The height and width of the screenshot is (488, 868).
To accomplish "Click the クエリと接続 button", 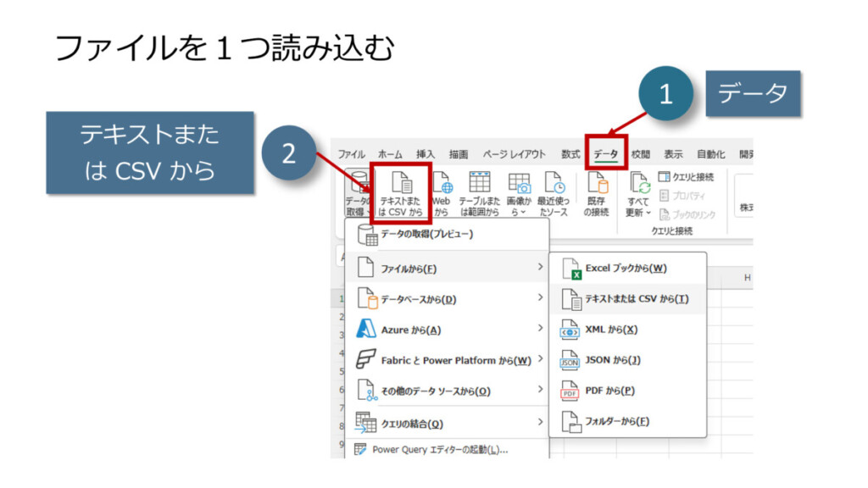I will point(686,177).
